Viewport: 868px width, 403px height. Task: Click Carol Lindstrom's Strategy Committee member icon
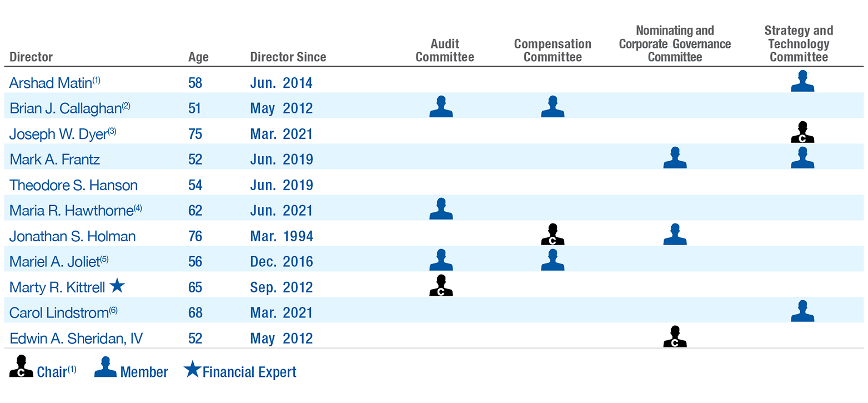click(802, 311)
